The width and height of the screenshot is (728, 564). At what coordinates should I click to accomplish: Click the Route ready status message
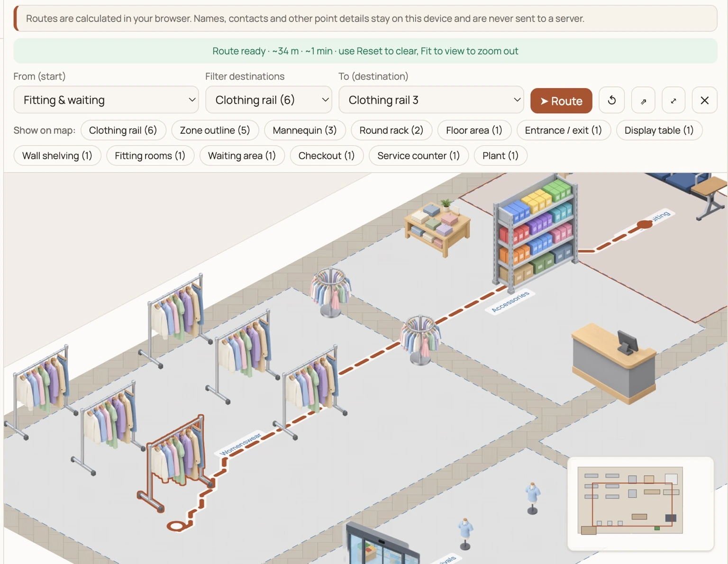[x=365, y=51]
